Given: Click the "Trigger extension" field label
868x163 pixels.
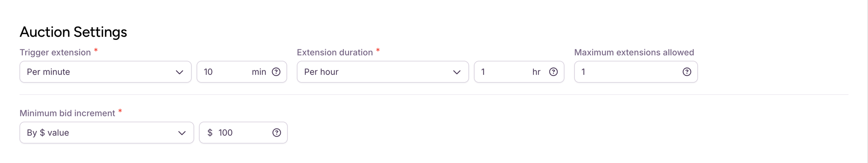Looking at the screenshot, I should 55,52.
